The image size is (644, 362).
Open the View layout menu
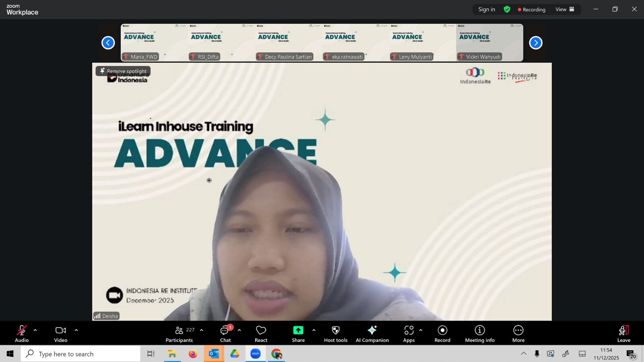tap(565, 9)
